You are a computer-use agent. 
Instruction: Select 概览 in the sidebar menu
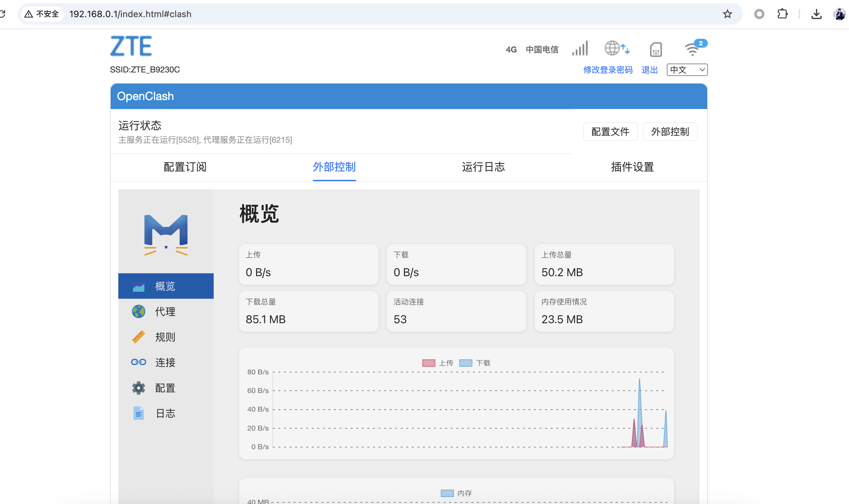(166, 286)
